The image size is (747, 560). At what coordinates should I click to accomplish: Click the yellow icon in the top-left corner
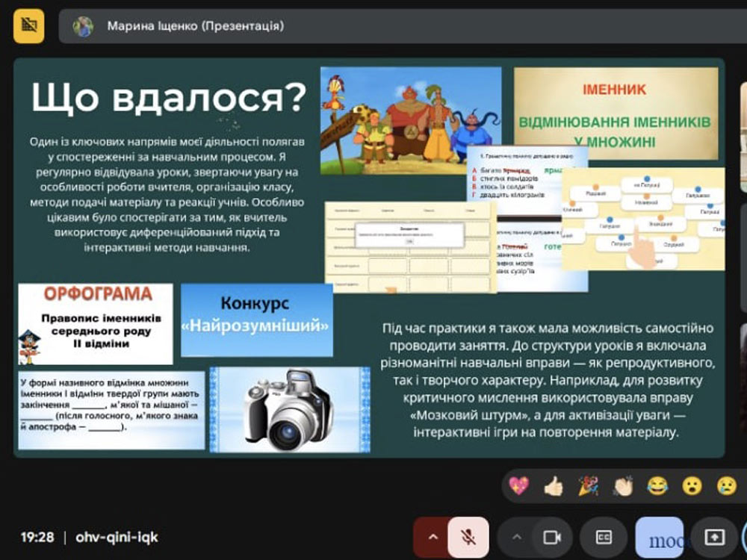click(28, 25)
